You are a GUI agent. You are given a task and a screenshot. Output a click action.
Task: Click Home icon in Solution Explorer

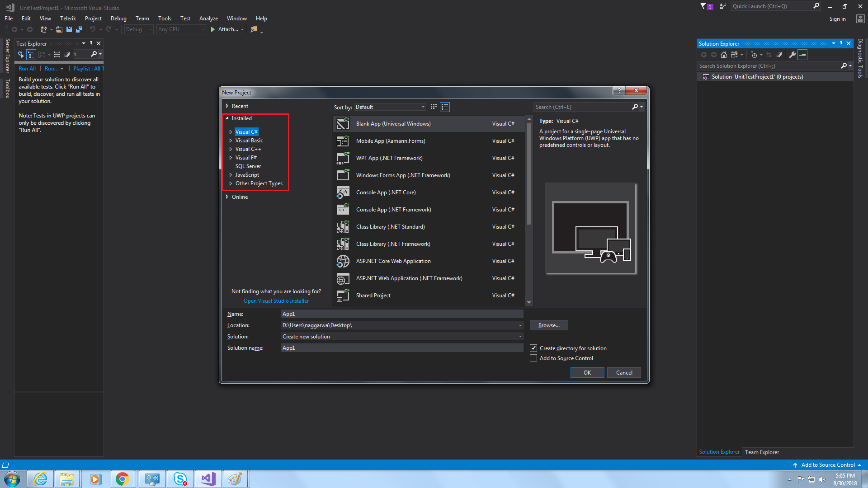(x=724, y=55)
